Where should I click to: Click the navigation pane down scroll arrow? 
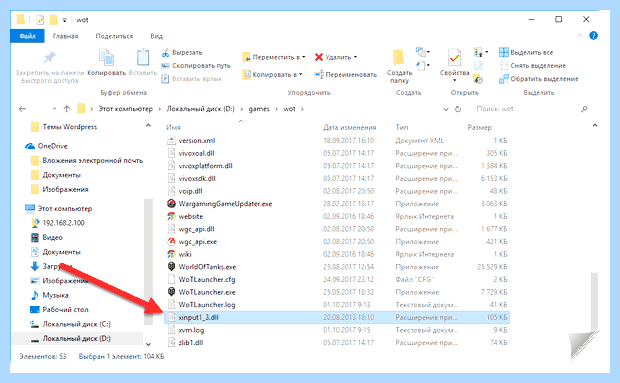148,344
